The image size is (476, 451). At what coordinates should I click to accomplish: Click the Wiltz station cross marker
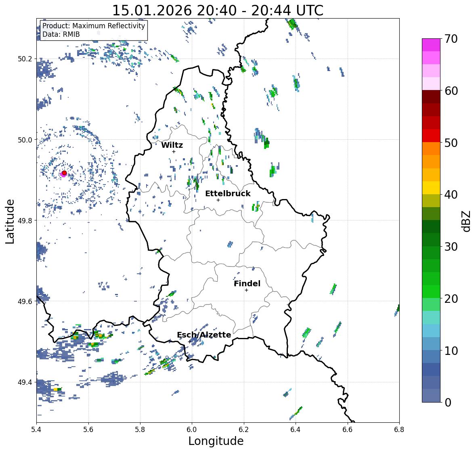(x=174, y=152)
